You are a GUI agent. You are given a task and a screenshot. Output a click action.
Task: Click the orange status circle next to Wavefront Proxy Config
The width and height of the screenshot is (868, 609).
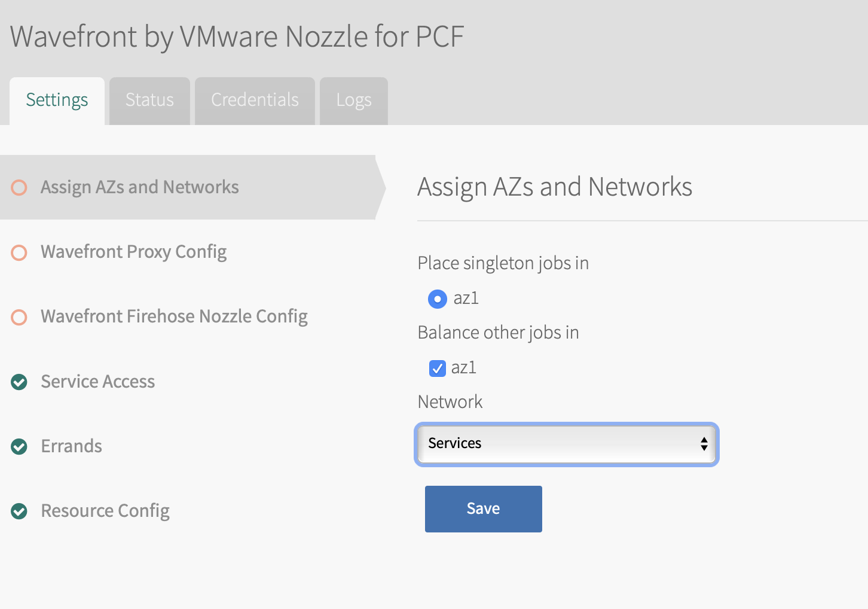19,252
